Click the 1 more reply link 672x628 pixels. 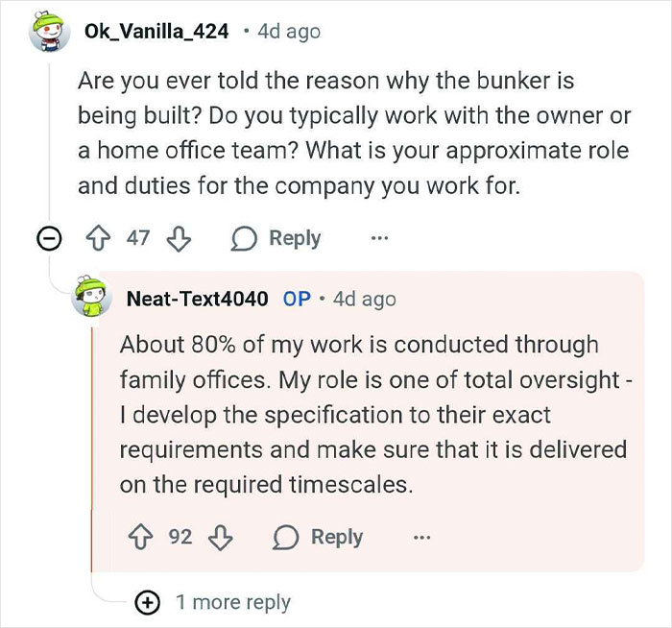(232, 602)
